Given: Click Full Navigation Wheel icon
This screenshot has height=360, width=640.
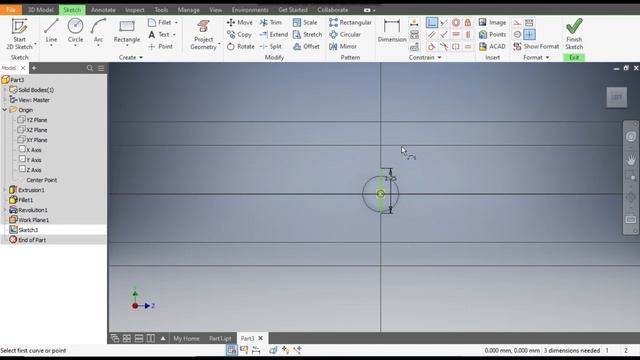Looking at the screenshot, I should coord(631,136).
